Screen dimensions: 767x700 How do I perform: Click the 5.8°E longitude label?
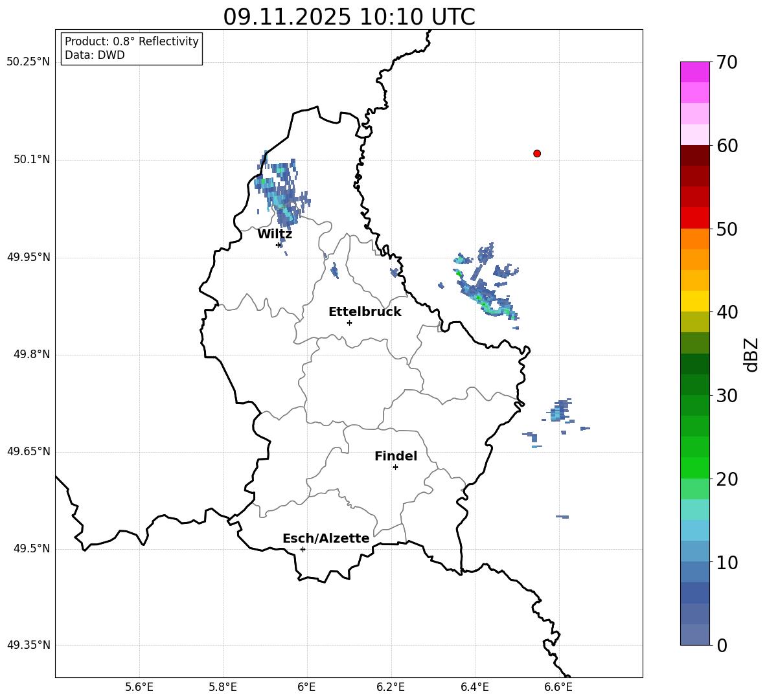tap(223, 687)
